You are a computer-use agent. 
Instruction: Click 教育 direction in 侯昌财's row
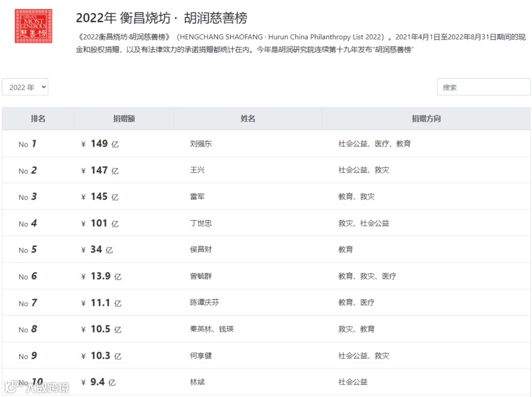tap(345, 249)
